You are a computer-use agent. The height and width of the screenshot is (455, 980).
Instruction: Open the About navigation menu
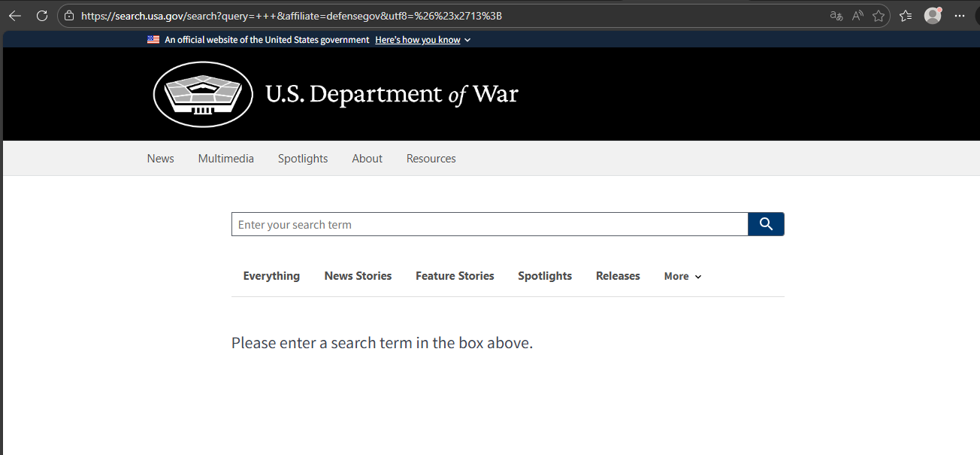367,159
